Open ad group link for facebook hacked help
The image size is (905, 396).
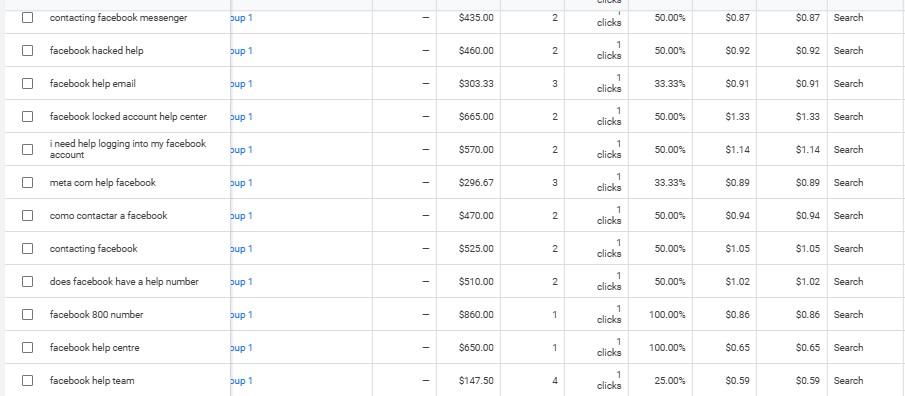[x=242, y=51]
